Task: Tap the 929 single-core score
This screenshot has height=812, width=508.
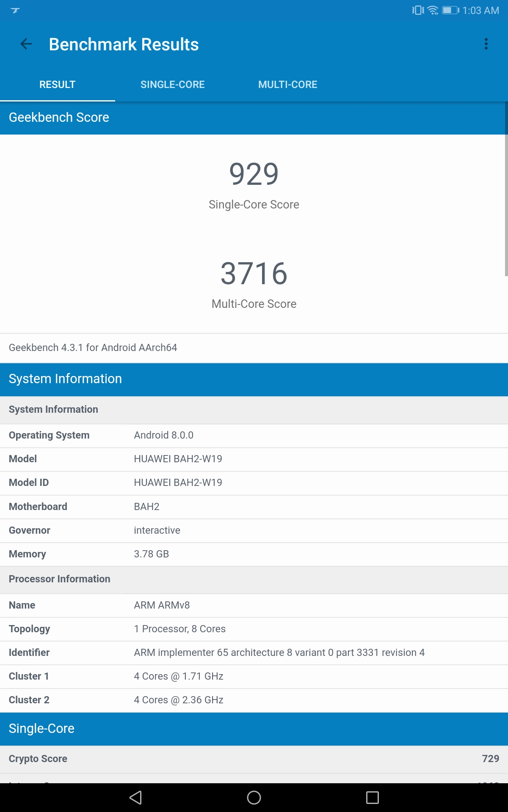Action: tap(254, 174)
